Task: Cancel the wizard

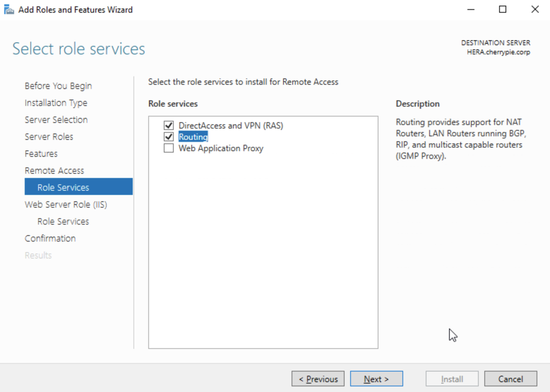Action: 510,379
